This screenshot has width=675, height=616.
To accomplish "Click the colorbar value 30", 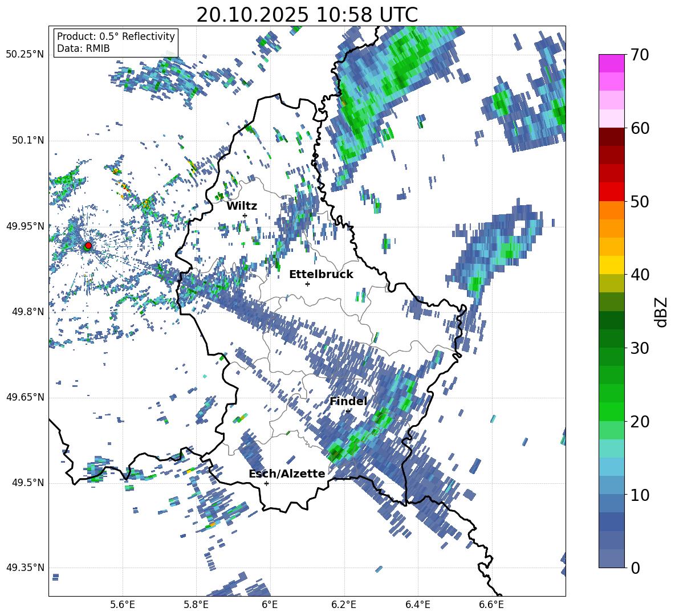I will click(640, 348).
